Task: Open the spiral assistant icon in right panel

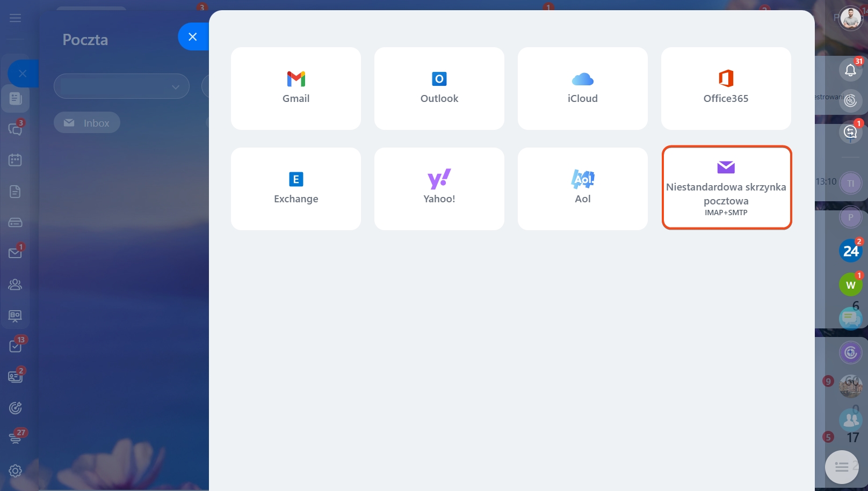Action: pyautogui.click(x=850, y=100)
